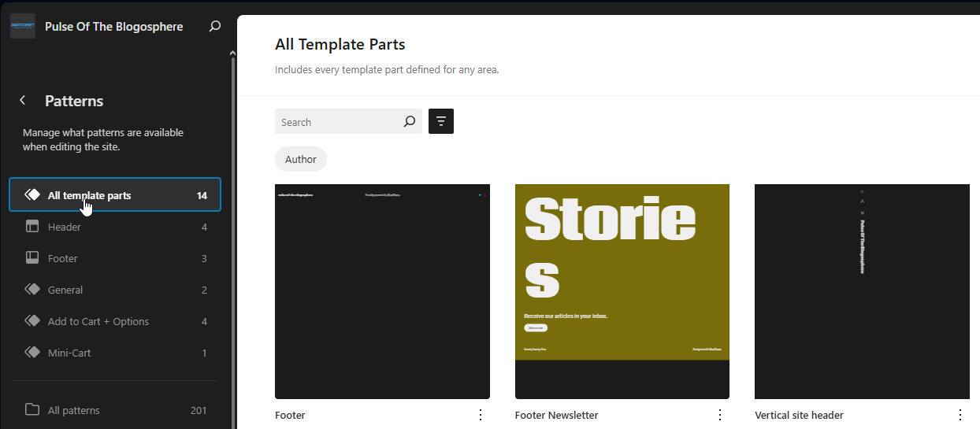Open the Footer Newsletter actions menu
Screen dimensions: 980x429
click(x=720, y=415)
